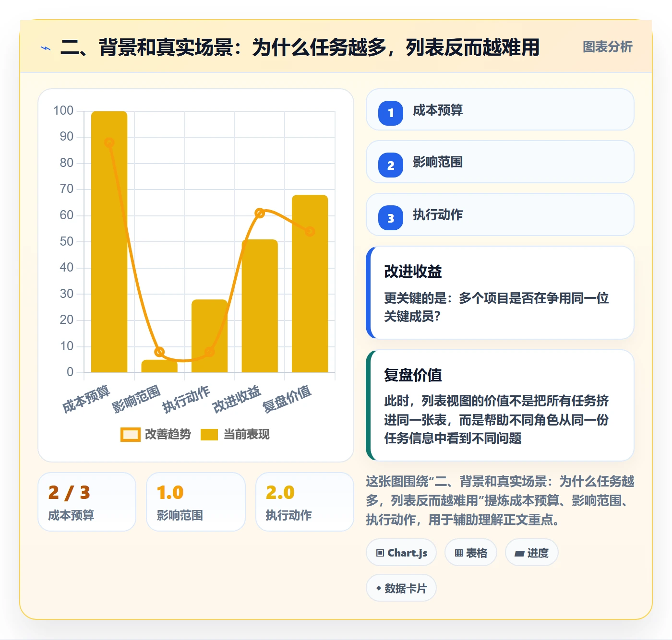This screenshot has width=672, height=640.
Task: Click the sentence starting with 此时，列表视图
Action: click(496, 420)
